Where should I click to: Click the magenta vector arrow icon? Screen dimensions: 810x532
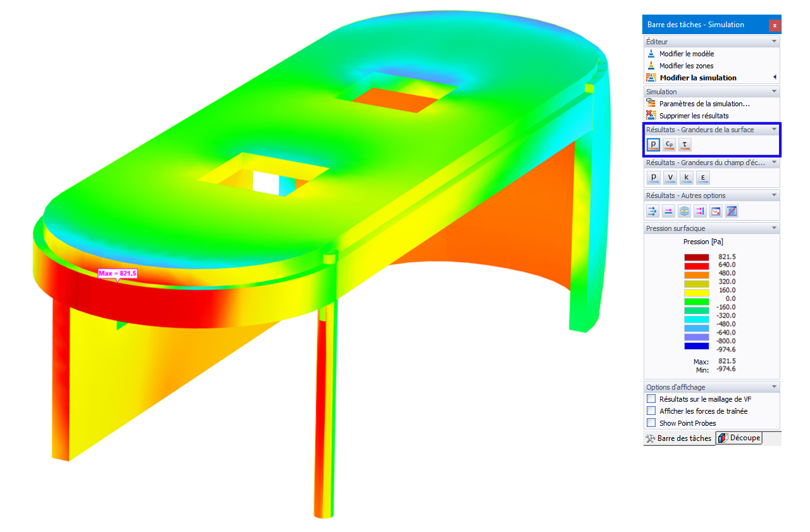click(x=668, y=211)
